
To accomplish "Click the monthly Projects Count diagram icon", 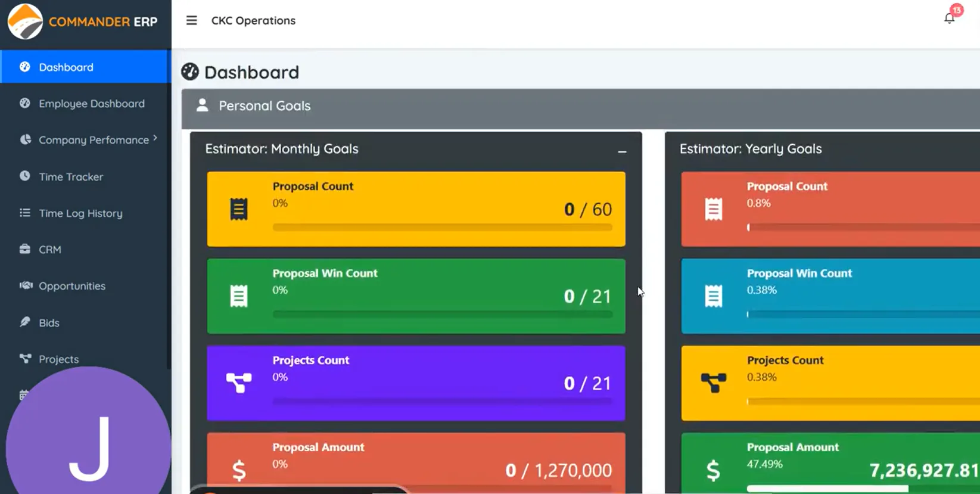I will click(x=239, y=383).
